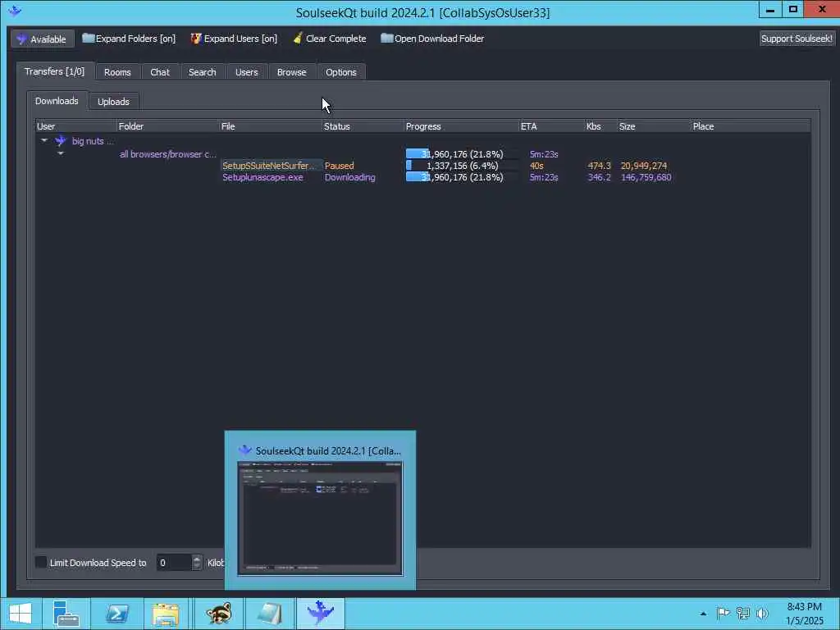Switch to the Uploads sub-tab
The width and height of the screenshot is (840, 630).
[x=113, y=101]
